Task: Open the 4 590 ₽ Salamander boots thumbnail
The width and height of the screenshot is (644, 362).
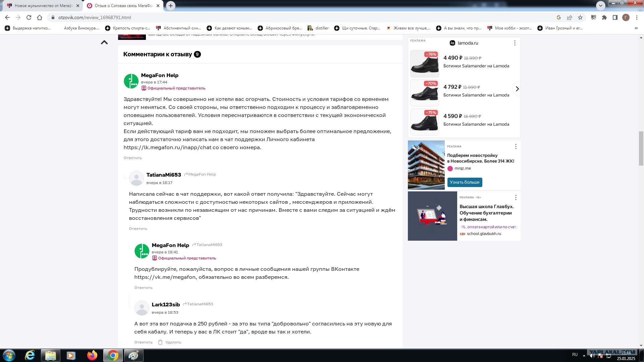Action: [425, 122]
